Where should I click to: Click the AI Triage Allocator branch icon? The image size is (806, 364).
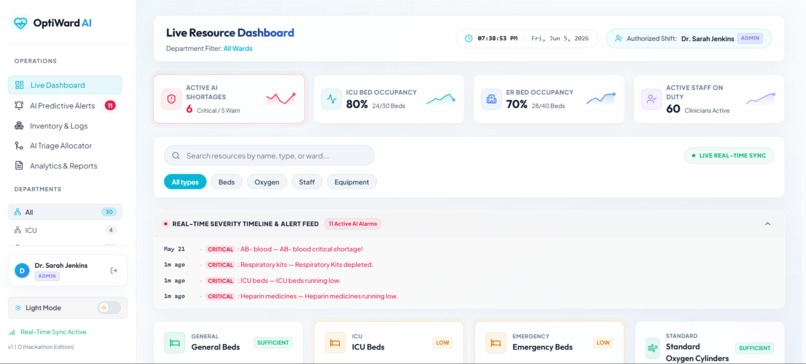point(19,146)
